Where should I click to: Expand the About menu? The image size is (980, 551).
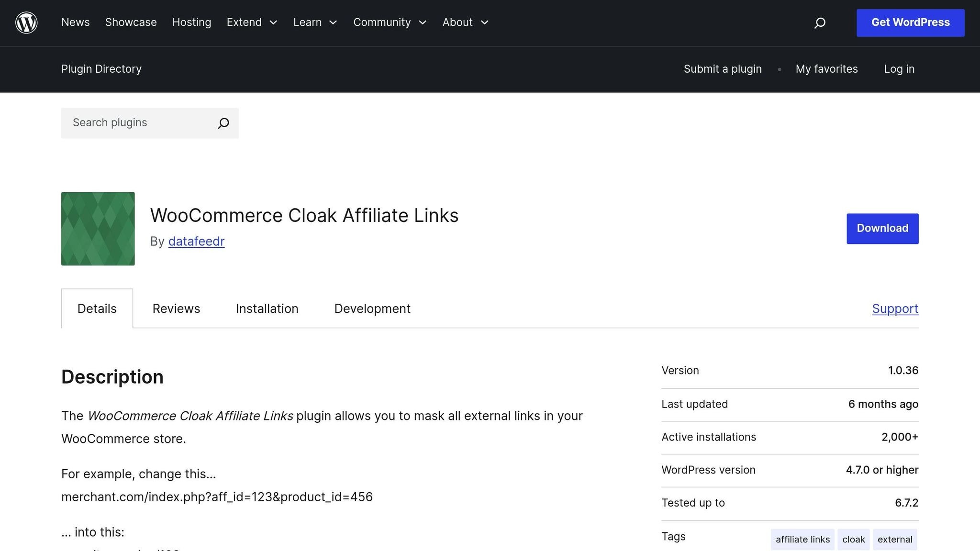click(465, 22)
